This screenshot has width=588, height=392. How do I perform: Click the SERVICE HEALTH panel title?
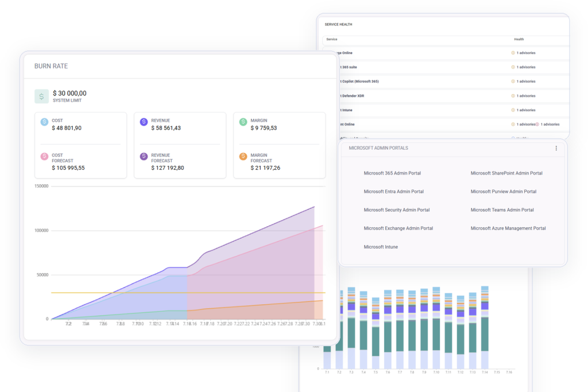coord(338,24)
